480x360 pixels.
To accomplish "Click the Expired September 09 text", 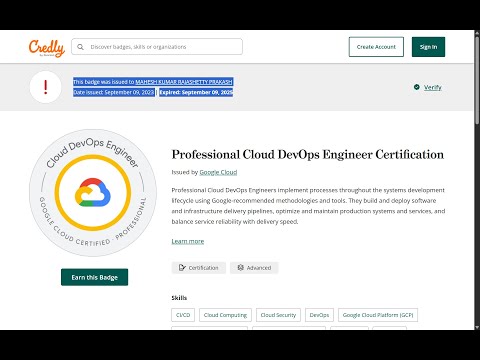I will coord(196,92).
